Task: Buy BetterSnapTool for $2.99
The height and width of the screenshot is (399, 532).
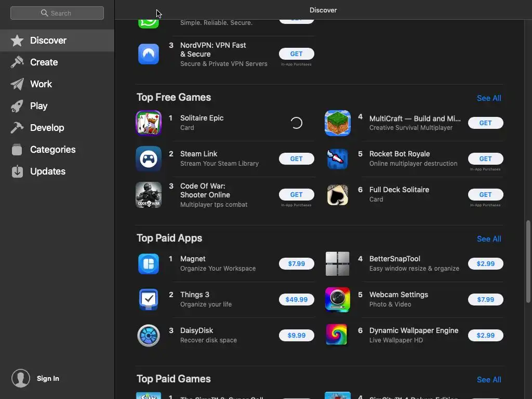Action: tap(486, 263)
